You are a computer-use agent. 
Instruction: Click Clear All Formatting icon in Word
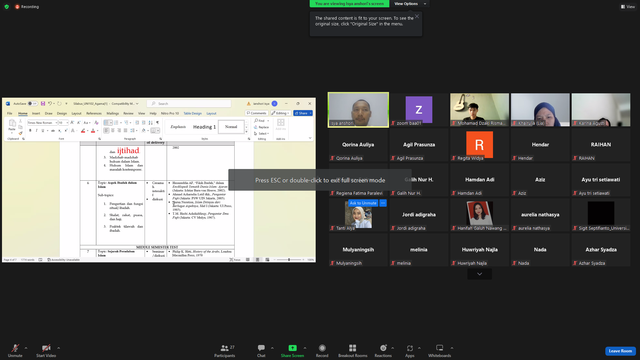point(96,122)
